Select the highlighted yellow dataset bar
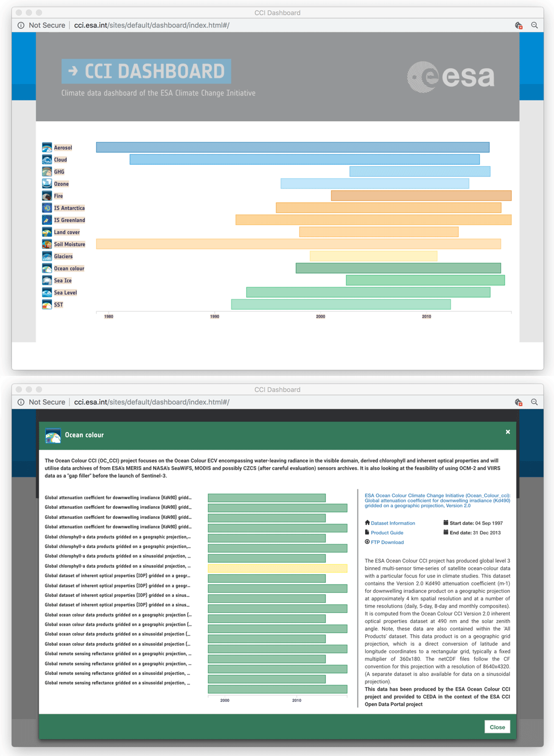 277,569
